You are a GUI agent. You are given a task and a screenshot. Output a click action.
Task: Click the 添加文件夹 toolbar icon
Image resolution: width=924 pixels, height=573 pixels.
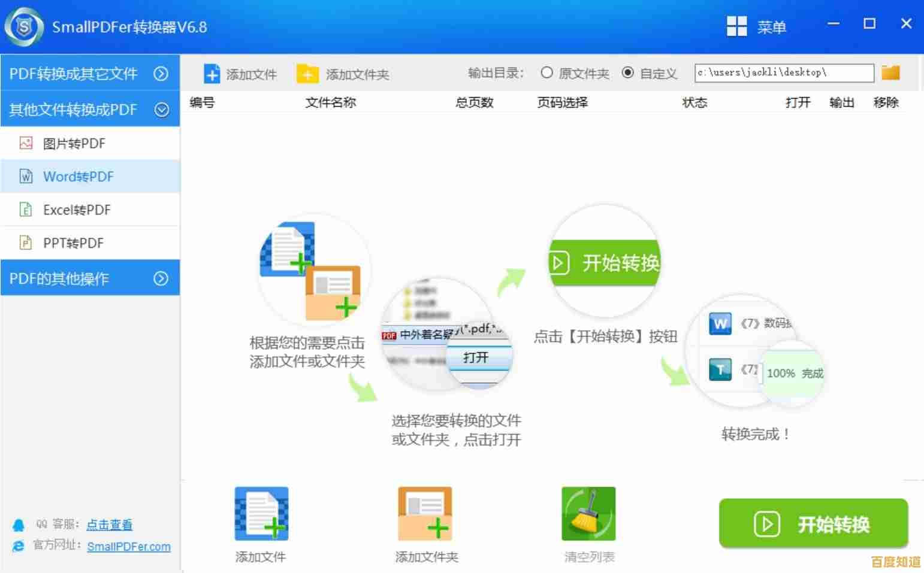[x=307, y=73]
